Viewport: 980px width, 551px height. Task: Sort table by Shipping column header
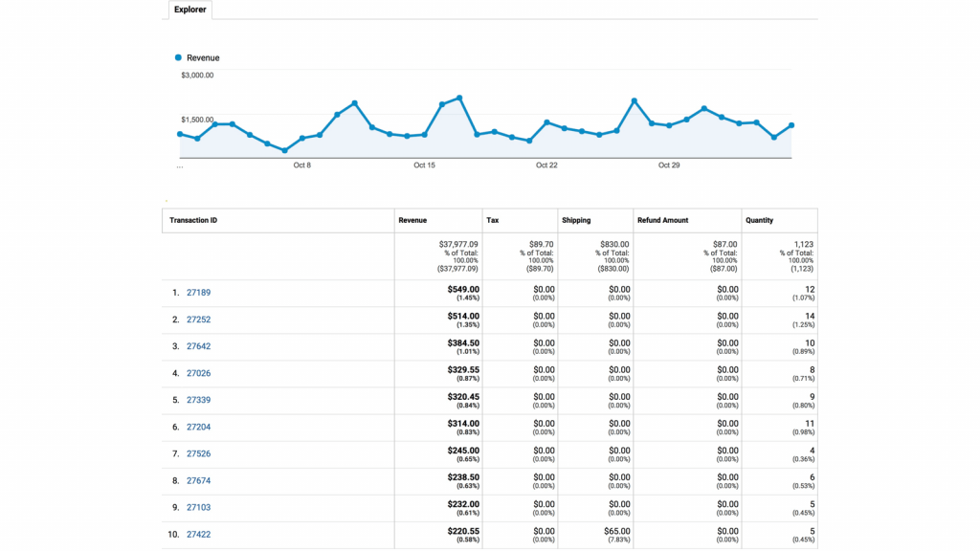coord(576,220)
